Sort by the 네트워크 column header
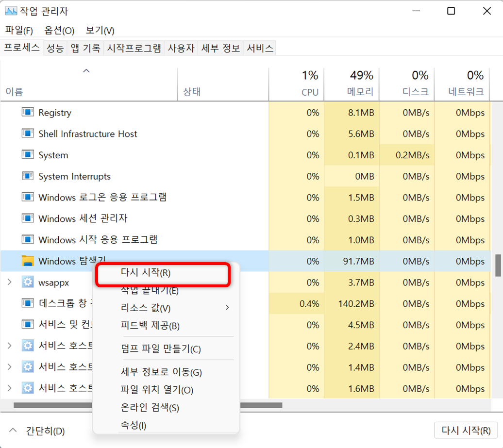This screenshot has height=448, width=503. (462, 84)
